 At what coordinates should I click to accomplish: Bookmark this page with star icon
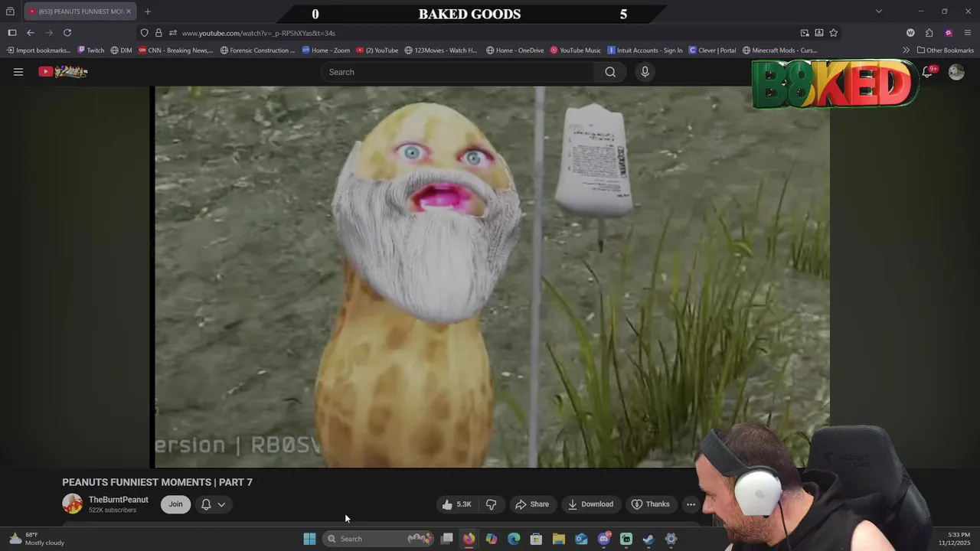(834, 33)
